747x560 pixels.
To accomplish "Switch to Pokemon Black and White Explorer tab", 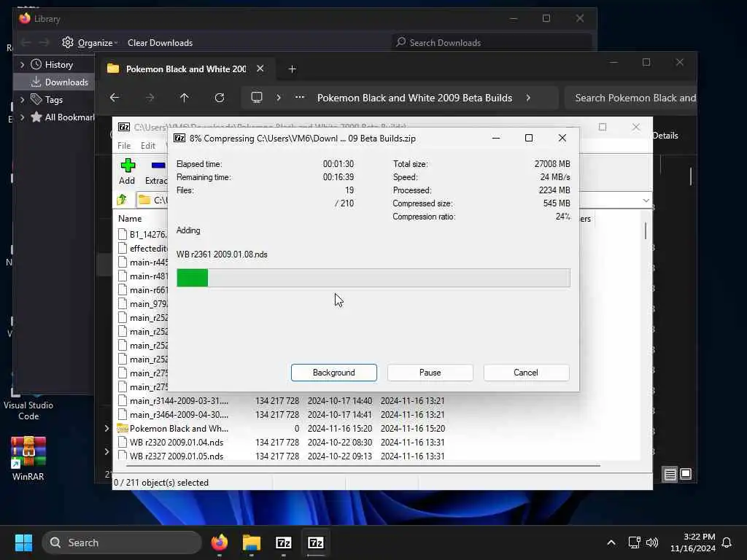I will pos(186,69).
